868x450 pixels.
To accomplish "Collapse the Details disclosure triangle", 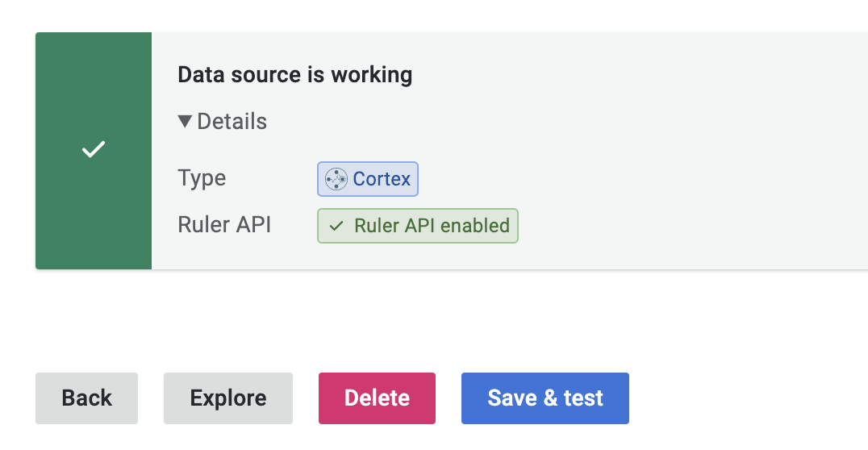I will pyautogui.click(x=185, y=122).
